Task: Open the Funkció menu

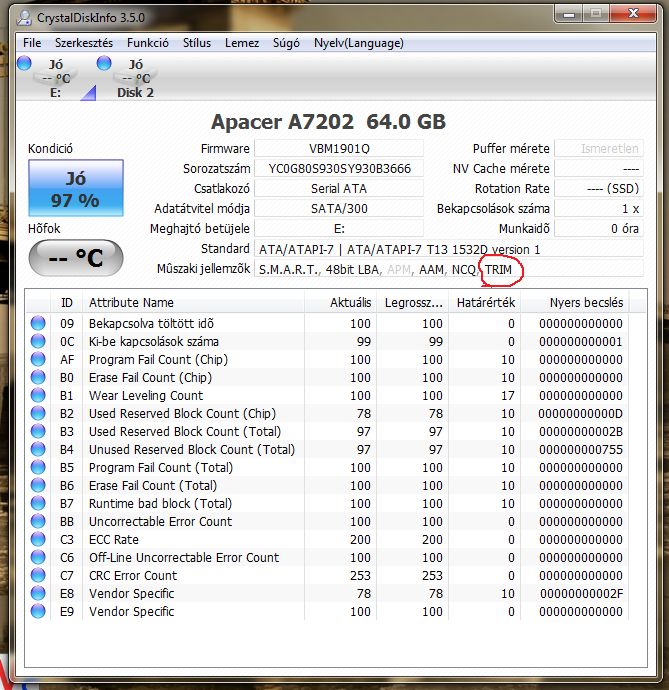Action: point(147,43)
